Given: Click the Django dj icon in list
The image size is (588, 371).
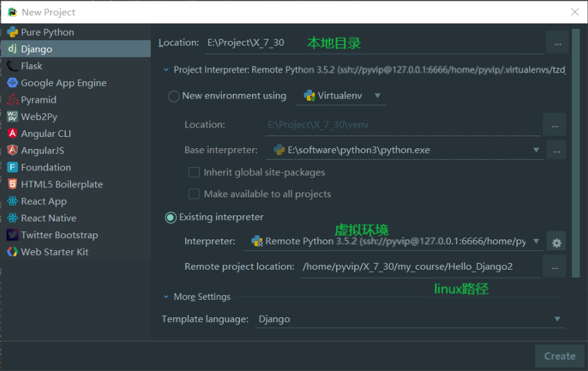Looking at the screenshot, I should [12, 49].
